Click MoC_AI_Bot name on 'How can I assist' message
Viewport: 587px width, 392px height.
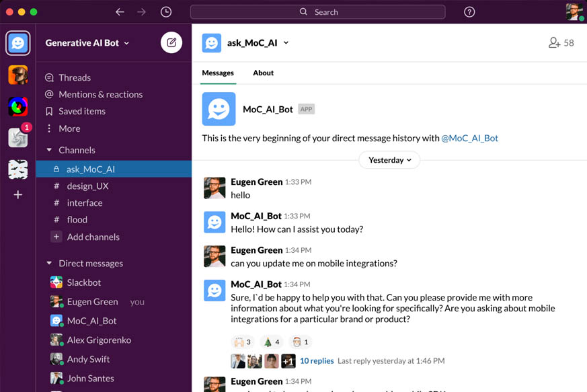[256, 216]
